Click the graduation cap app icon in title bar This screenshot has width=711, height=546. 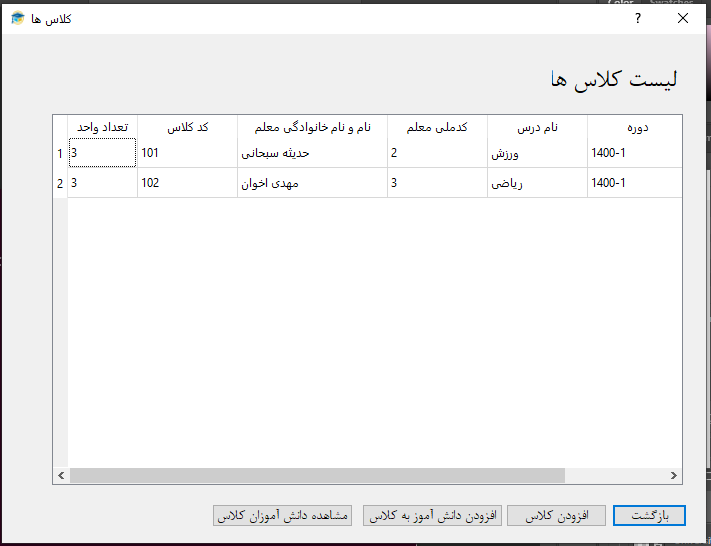(18, 19)
